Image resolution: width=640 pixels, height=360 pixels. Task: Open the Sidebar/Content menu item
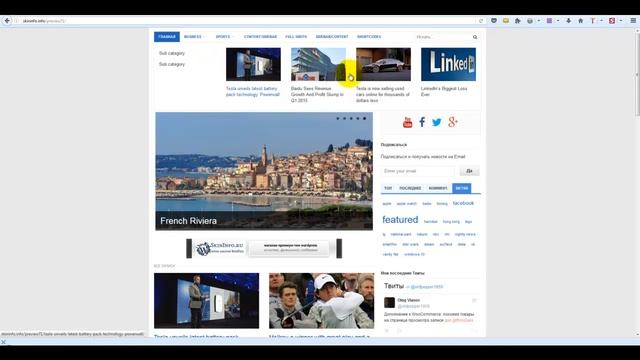coord(332,37)
